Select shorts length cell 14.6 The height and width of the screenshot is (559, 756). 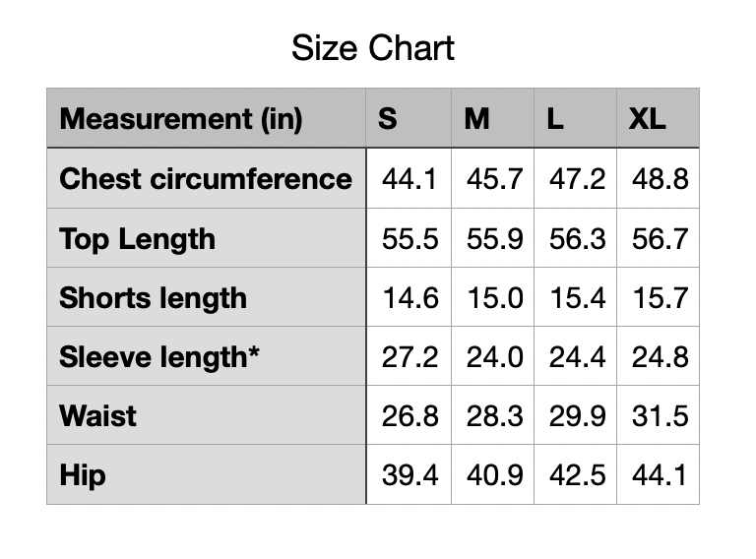coord(409,297)
